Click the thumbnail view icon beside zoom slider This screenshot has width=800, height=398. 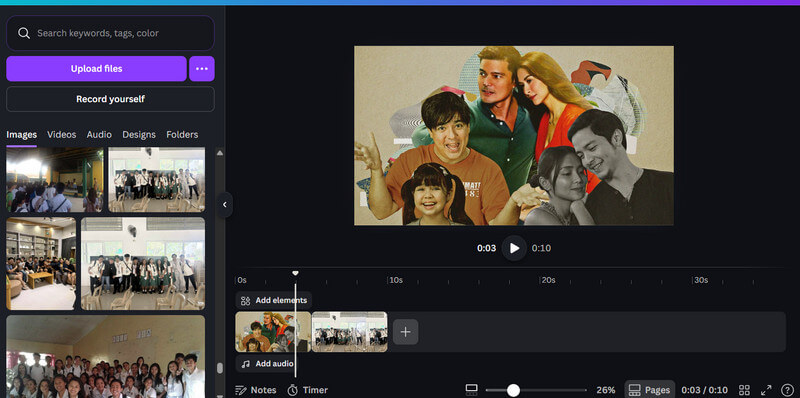(471, 390)
